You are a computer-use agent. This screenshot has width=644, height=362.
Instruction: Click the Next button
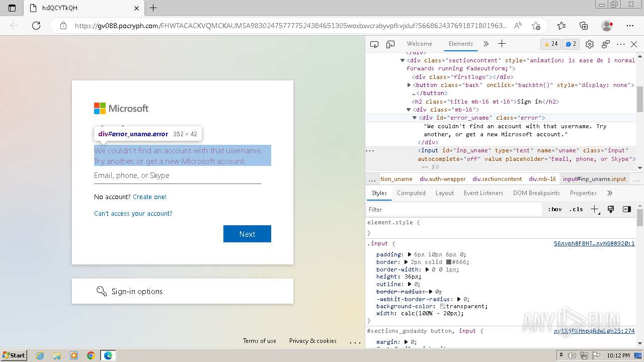(x=247, y=234)
